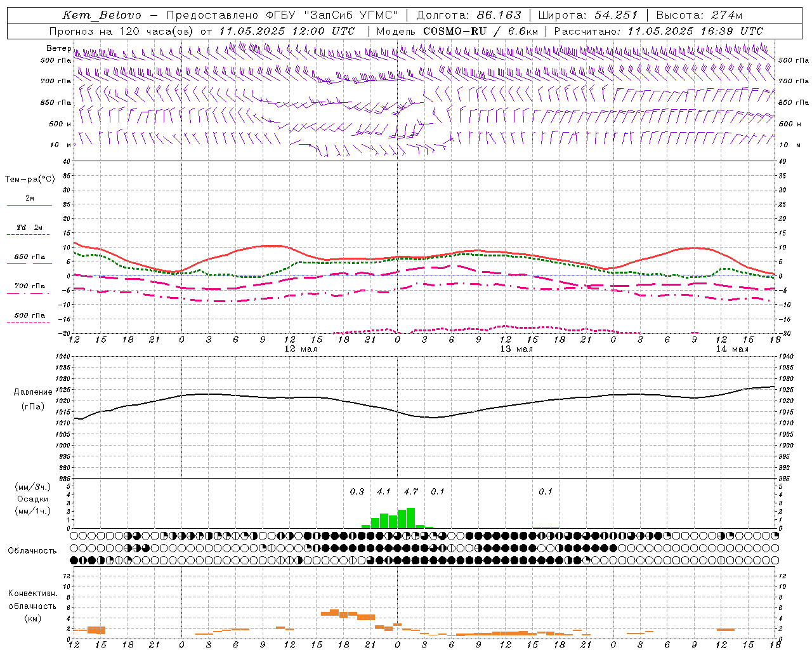This screenshot has width=812, height=650.
Task: Click the Давление panel label
Action: pyautogui.click(x=32, y=392)
